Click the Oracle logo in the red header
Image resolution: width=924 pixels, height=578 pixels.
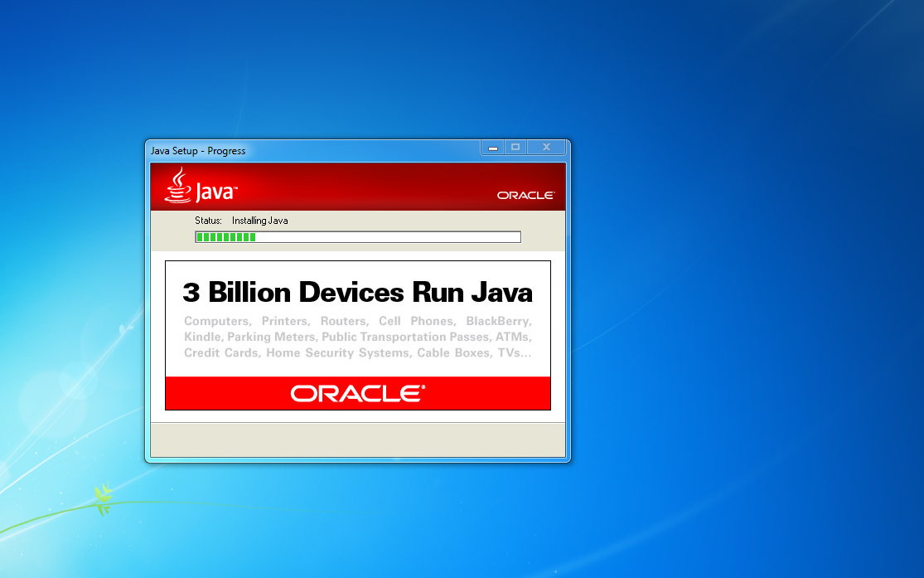525,195
